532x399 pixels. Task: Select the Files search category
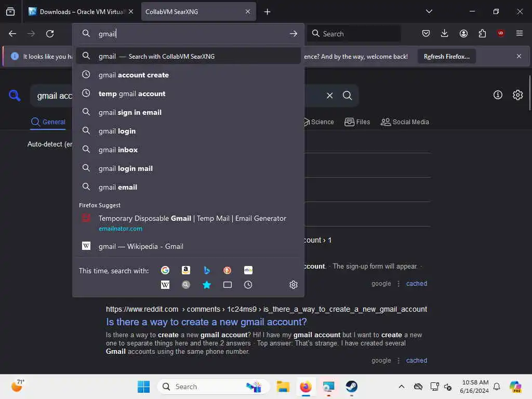pos(357,122)
